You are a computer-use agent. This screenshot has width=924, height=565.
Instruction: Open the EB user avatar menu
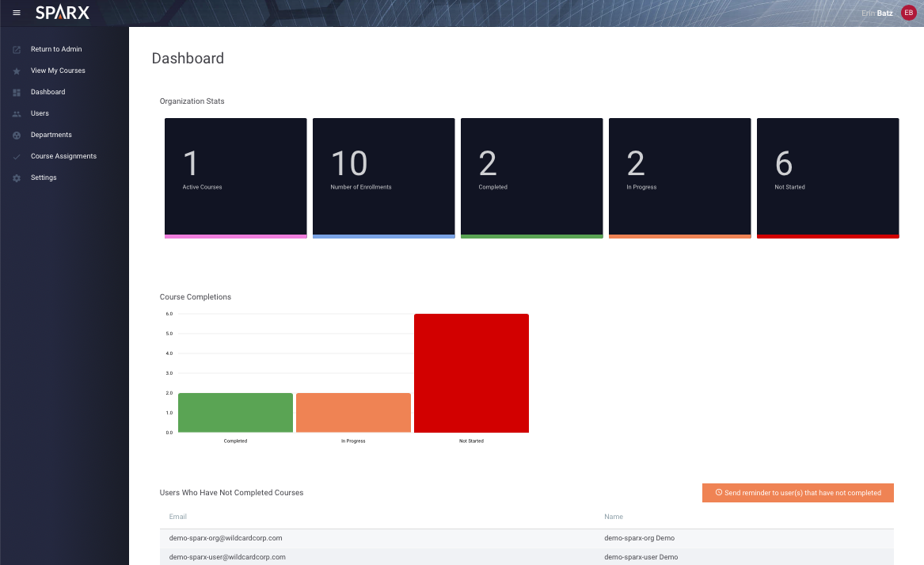pos(908,12)
